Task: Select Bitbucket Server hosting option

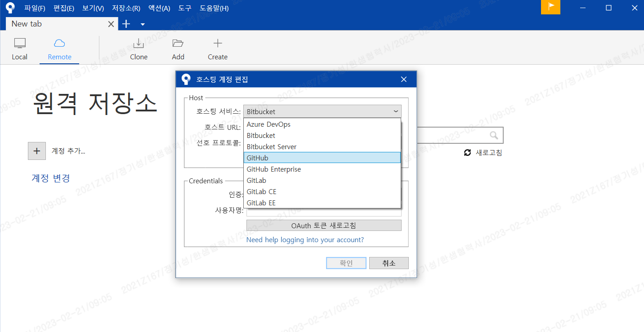Action: tap(322, 147)
